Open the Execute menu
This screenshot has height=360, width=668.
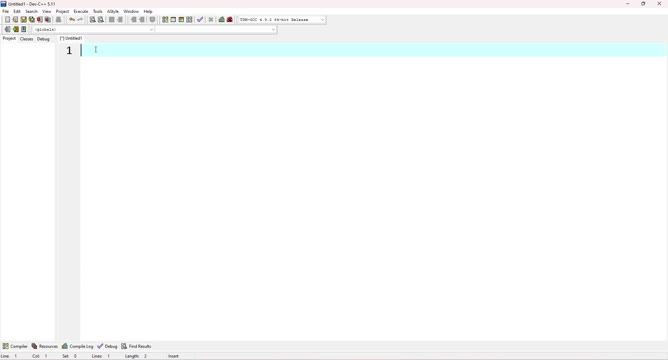point(81,12)
